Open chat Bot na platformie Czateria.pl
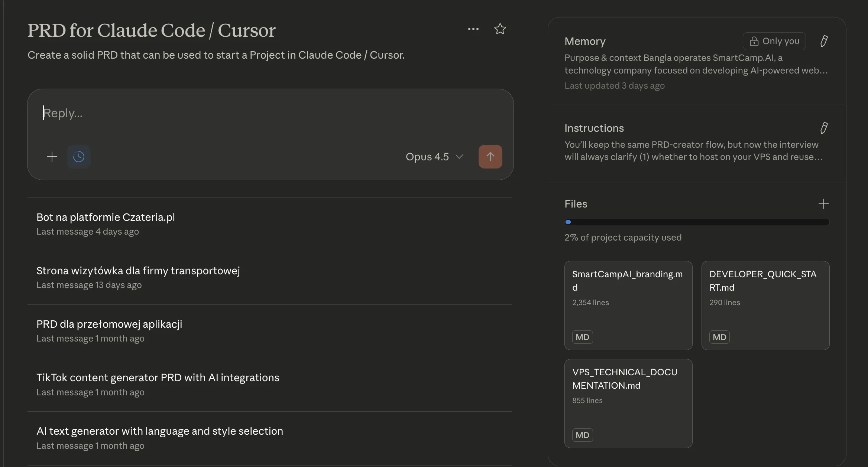This screenshot has width=868, height=467. [270, 224]
